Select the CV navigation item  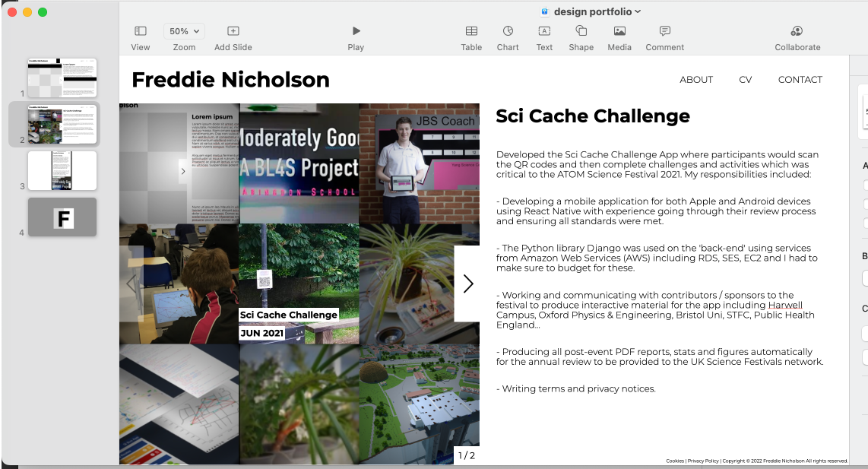pos(745,80)
